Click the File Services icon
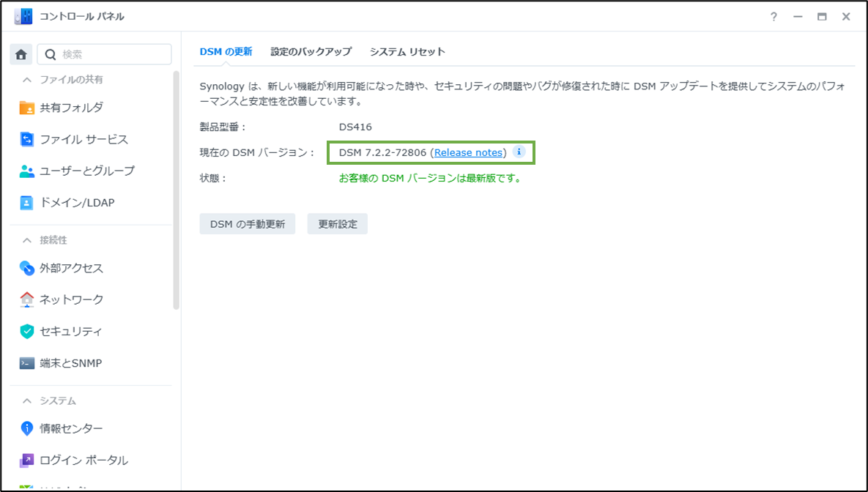The width and height of the screenshot is (868, 492). [x=26, y=139]
